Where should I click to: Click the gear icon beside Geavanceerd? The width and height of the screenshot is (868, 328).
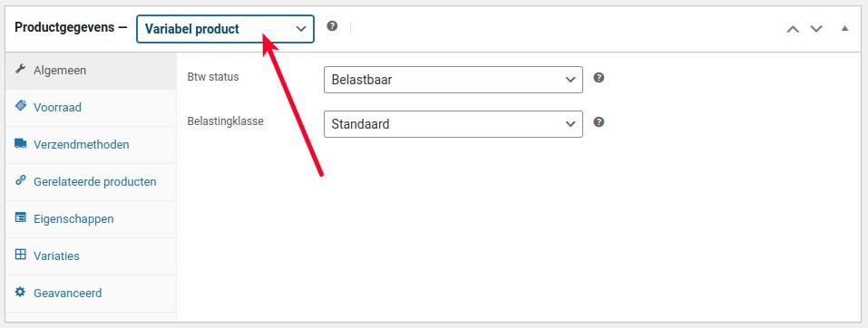[x=21, y=292]
